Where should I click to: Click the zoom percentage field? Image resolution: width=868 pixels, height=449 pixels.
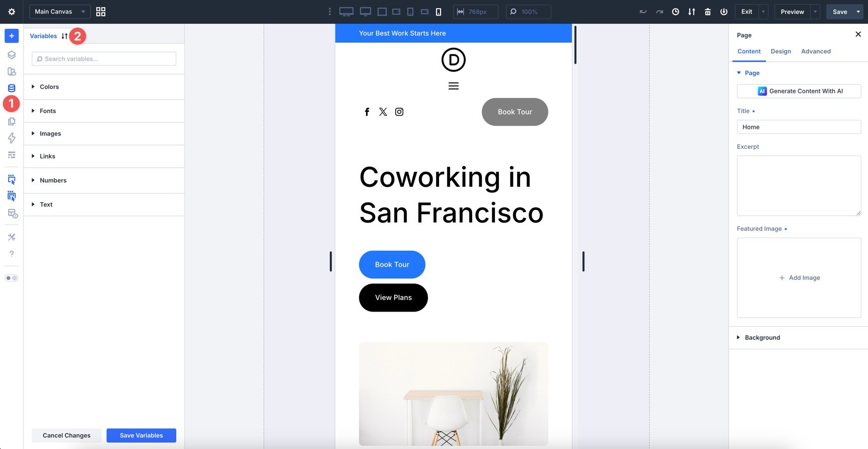528,12
